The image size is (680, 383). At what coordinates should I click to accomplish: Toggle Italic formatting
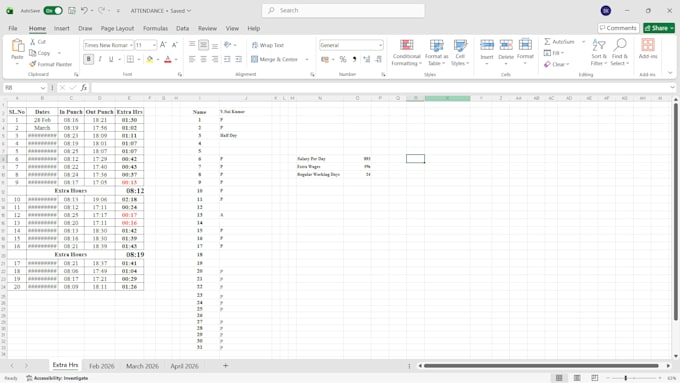click(100, 59)
